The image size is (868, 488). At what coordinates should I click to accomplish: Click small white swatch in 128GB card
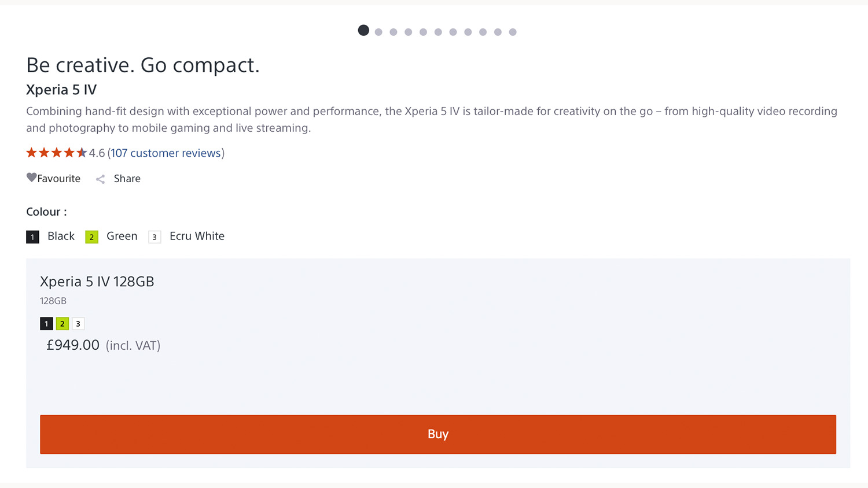(78, 324)
